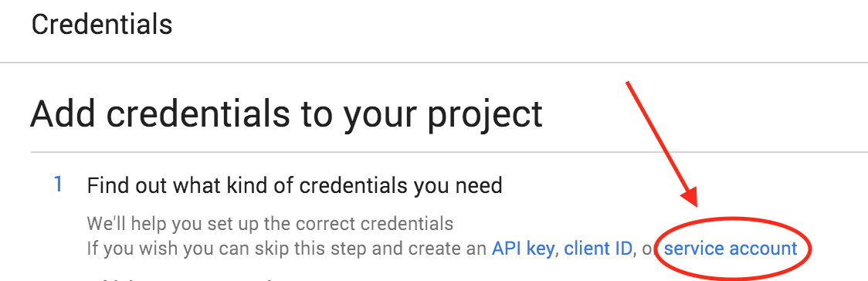Open the circled service account link
The height and width of the screenshot is (281, 868).
pyautogui.click(x=731, y=249)
